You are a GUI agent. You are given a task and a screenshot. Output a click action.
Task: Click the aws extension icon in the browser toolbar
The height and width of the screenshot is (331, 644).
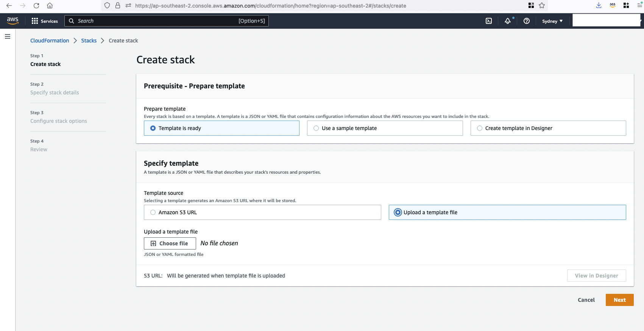[x=613, y=5]
